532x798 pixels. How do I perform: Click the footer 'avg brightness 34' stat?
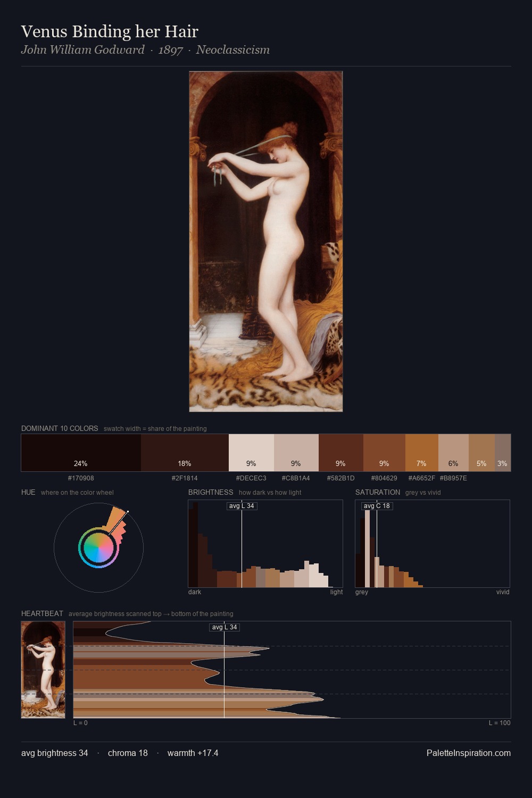[x=55, y=753]
